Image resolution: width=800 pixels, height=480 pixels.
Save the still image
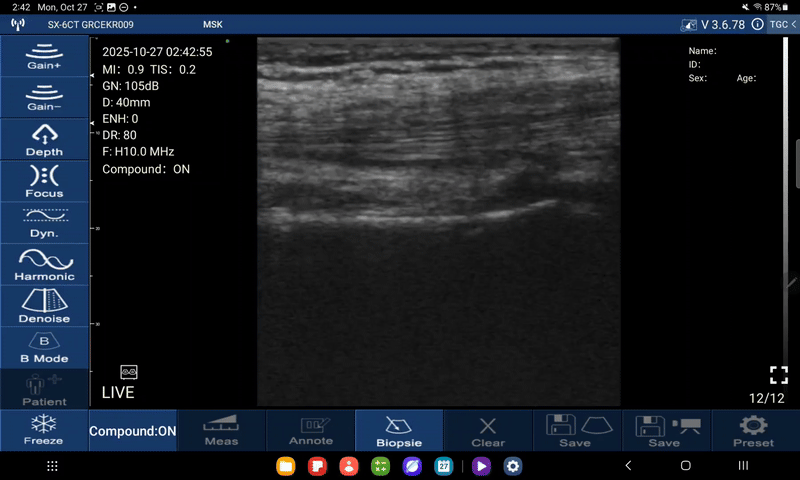tap(578, 430)
